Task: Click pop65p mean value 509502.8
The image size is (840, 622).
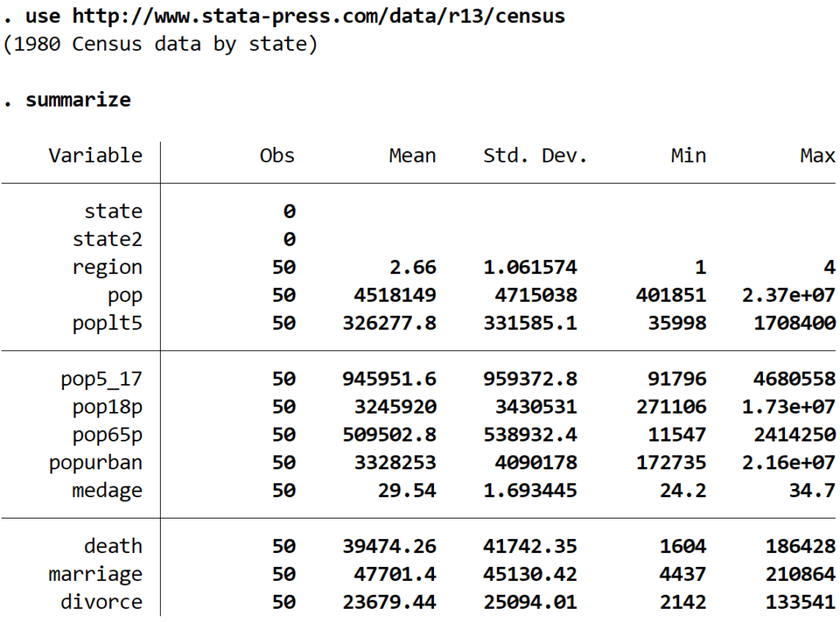Action: pos(390,434)
